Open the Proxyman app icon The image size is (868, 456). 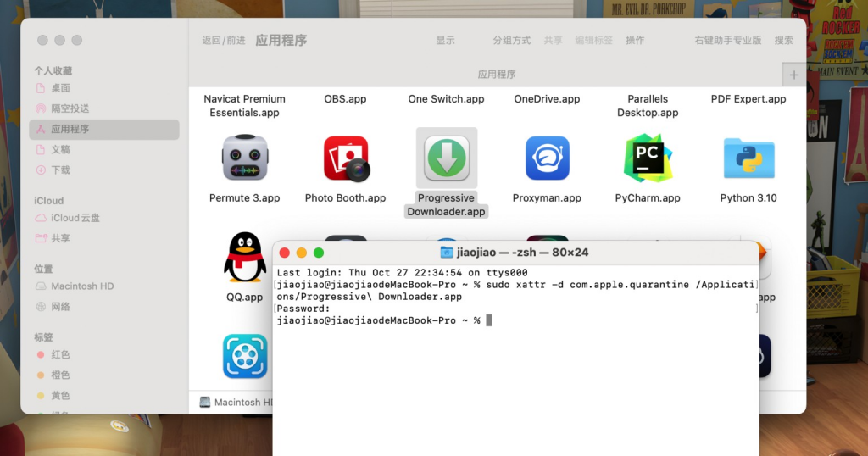pos(547,158)
